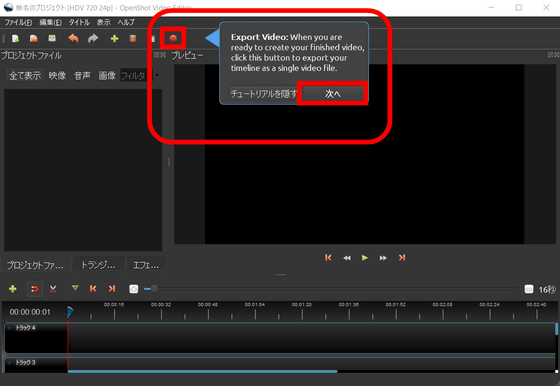The height and width of the screenshot is (386, 560).
Task: Collapse the トラック 3 track arrow
Action: click(x=10, y=363)
